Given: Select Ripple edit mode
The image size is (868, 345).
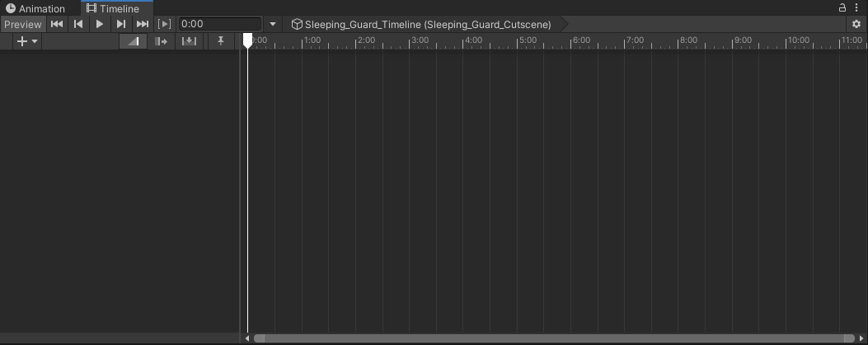Looking at the screenshot, I should 161,41.
